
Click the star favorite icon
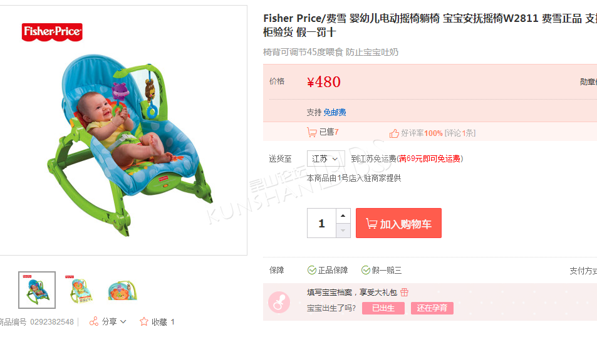(x=144, y=322)
